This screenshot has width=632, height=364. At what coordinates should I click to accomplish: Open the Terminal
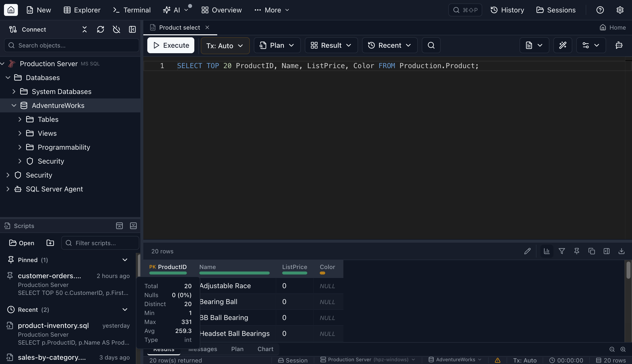click(132, 10)
